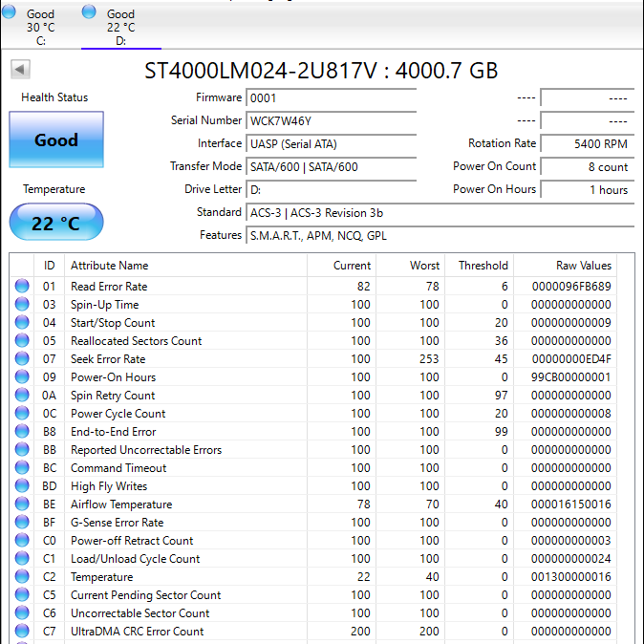
Task: Click the Serial Number field WCK7W46Y
Action: point(331,120)
